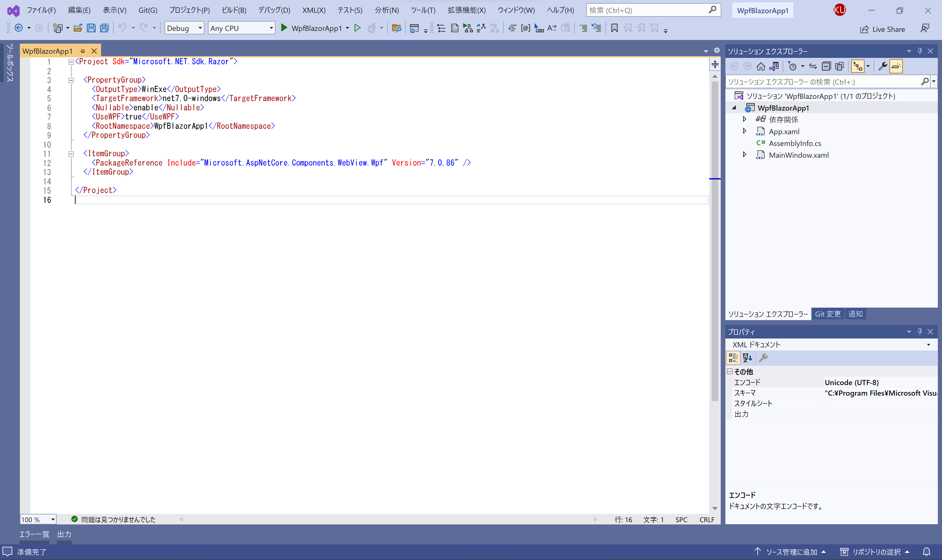Sync with active document icon
942x560 pixels.
(813, 66)
